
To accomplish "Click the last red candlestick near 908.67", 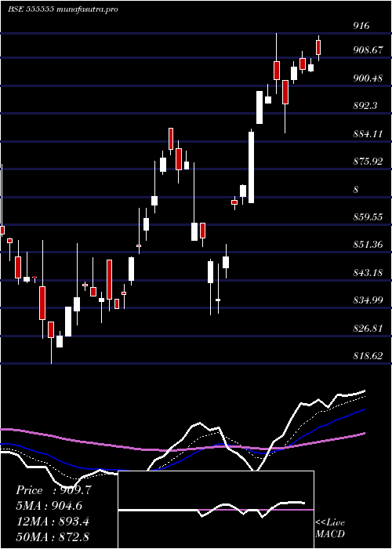I will pos(318,48).
